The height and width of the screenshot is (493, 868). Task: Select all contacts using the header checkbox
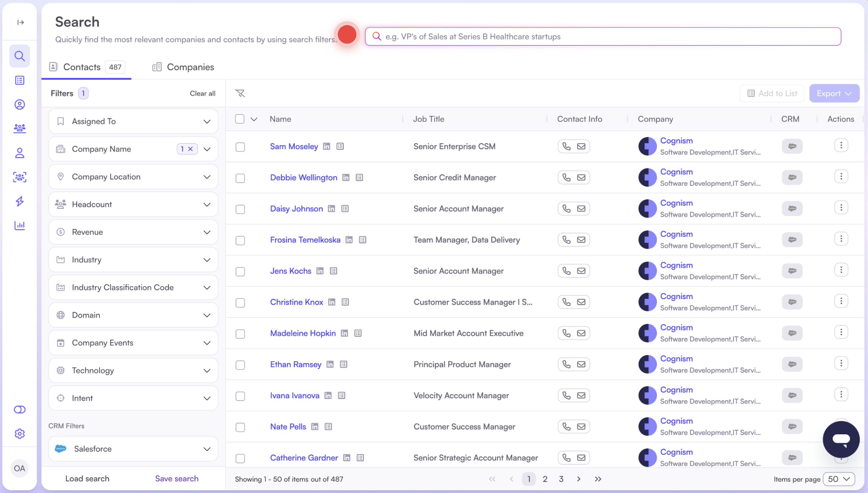[x=240, y=118]
